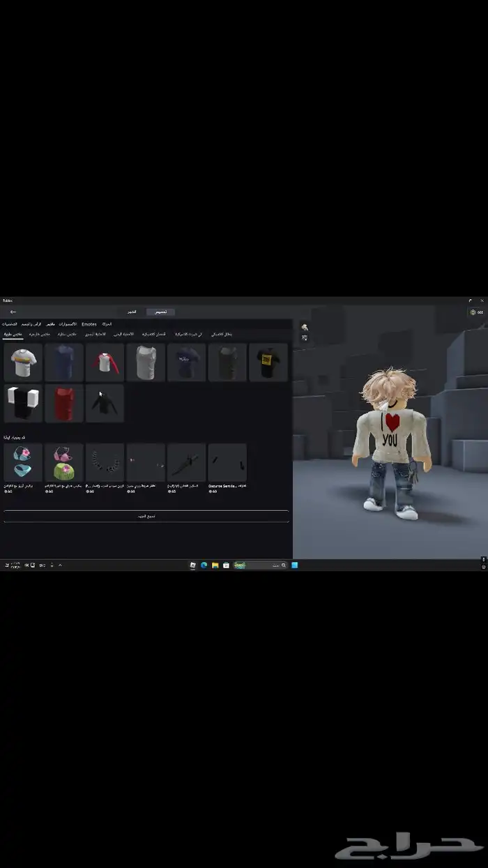
Task: Equip the red-and-white raglan sleeve shirt
Action: (x=105, y=362)
